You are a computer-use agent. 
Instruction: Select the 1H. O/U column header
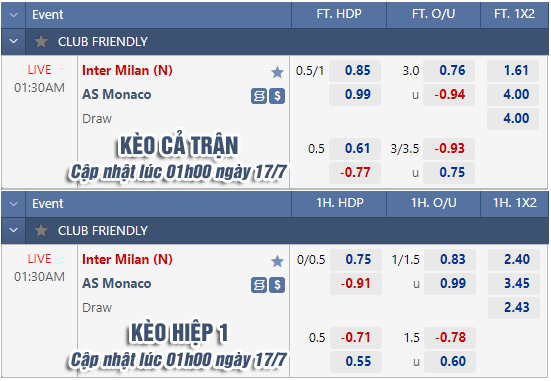pyautogui.click(x=434, y=203)
